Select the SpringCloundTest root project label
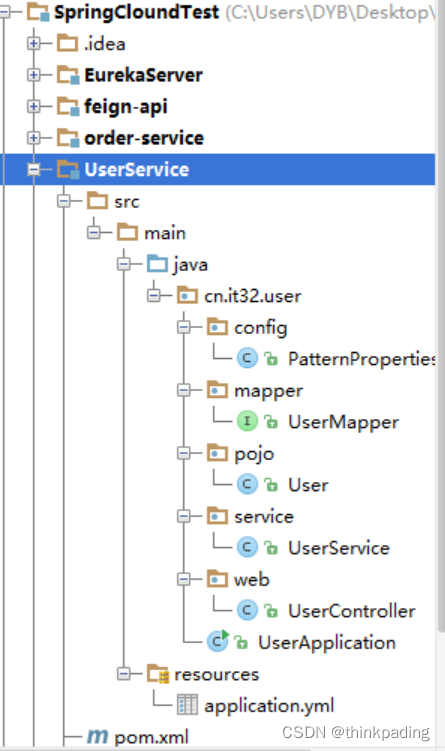Image resolution: width=445 pixels, height=751 pixels. pos(137,12)
